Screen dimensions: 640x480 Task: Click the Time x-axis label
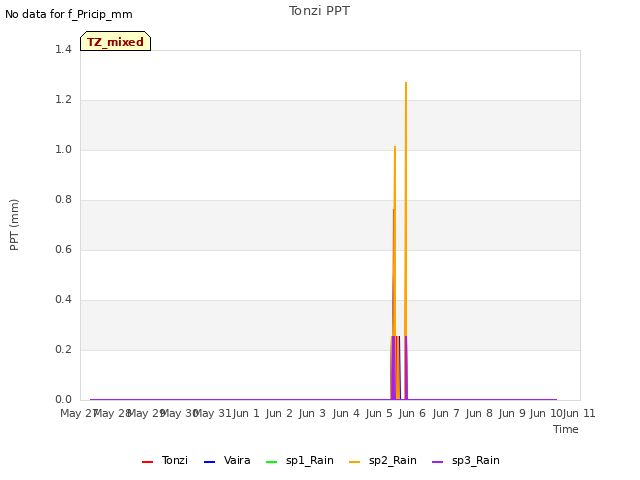(566, 429)
